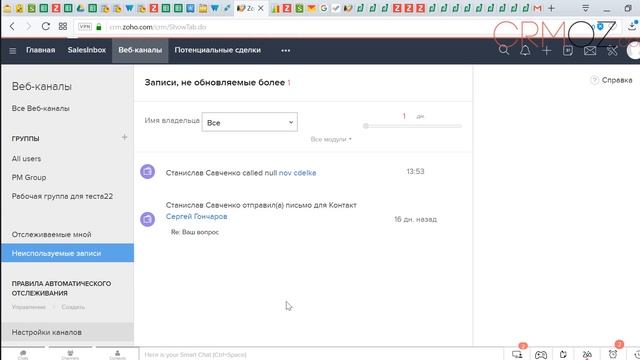Click the green padlock security icon
This screenshot has width=640, height=360.
click(x=99, y=27)
